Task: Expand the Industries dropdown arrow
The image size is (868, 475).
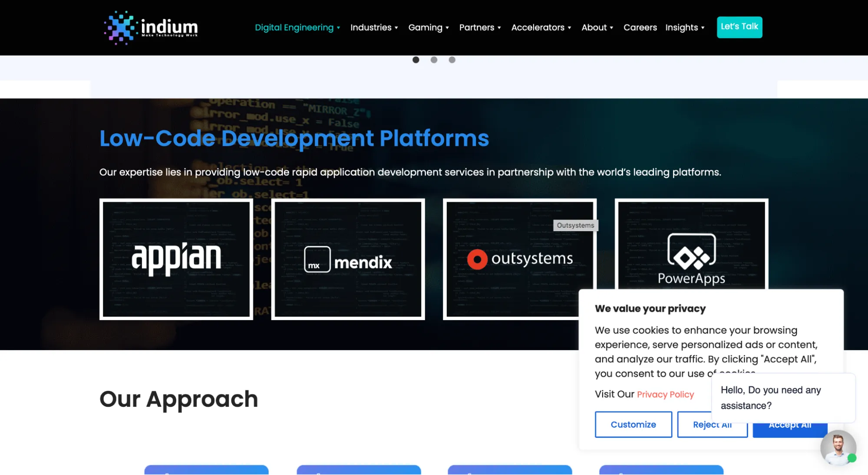Action: coord(396,28)
